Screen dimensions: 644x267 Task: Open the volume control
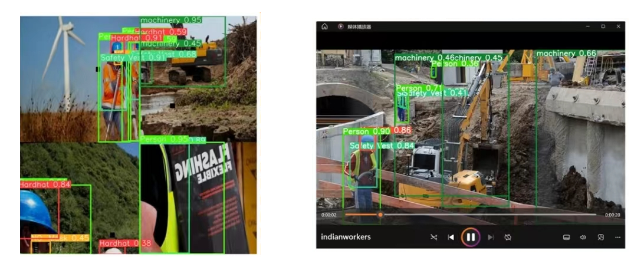(583, 237)
